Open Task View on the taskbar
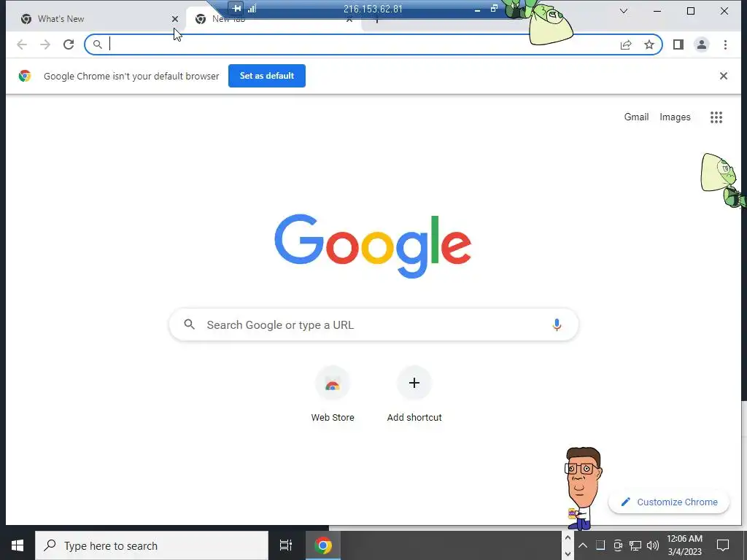 [x=285, y=545]
